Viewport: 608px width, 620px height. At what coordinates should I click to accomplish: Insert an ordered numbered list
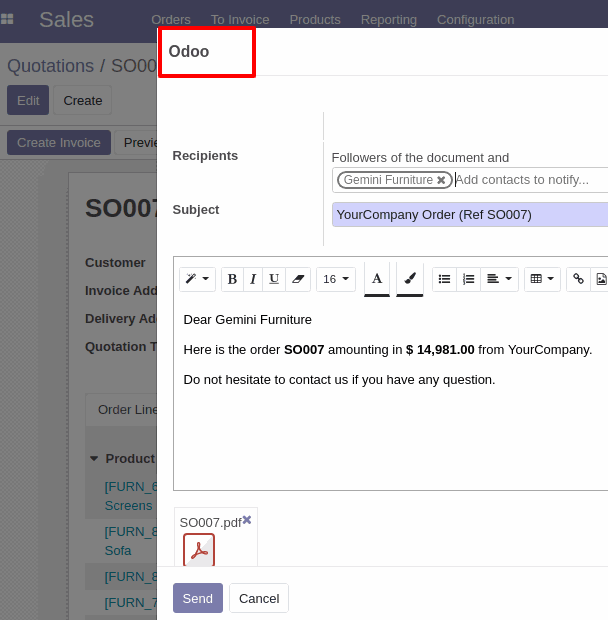468,279
